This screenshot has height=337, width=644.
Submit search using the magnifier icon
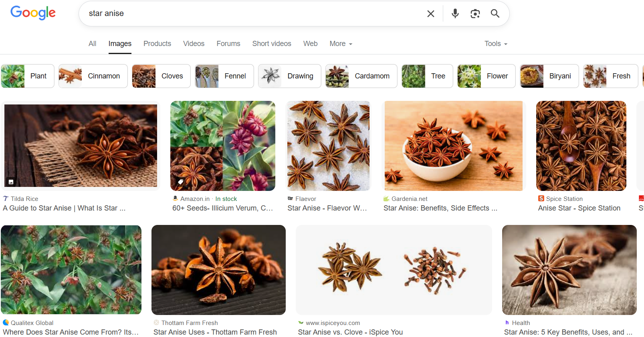(x=495, y=14)
